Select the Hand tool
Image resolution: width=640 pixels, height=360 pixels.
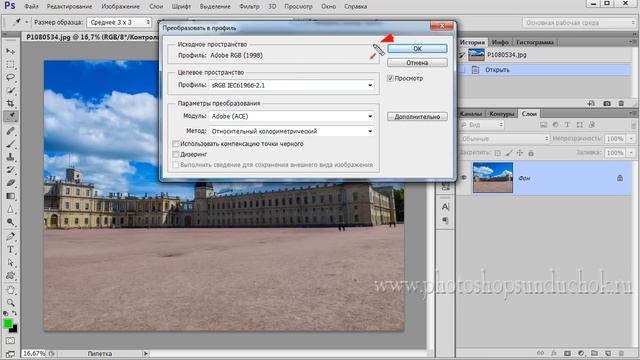coord(11,290)
